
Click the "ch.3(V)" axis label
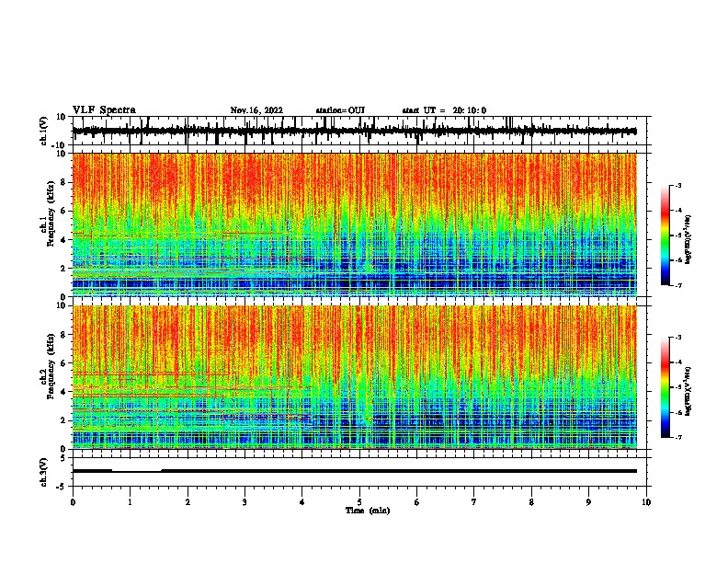(44, 472)
